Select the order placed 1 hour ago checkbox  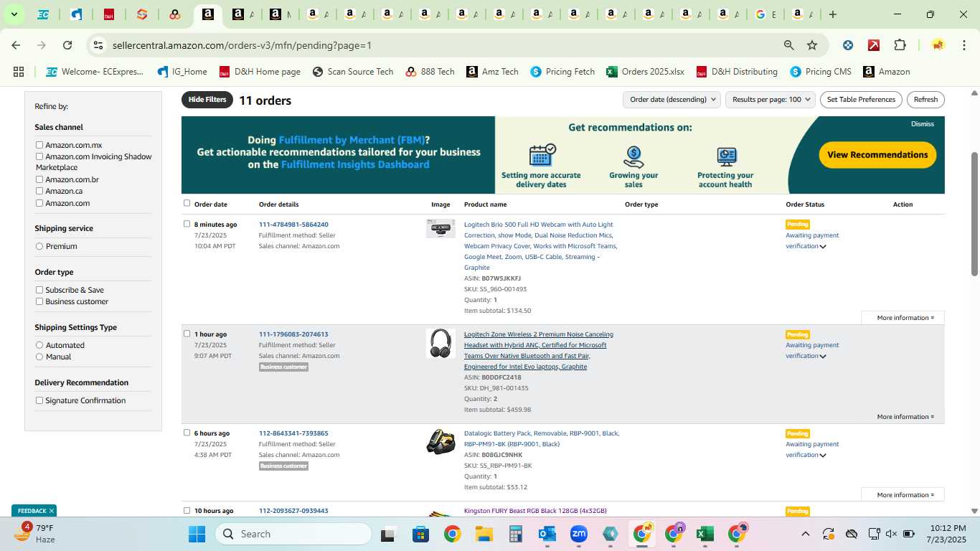tap(187, 334)
